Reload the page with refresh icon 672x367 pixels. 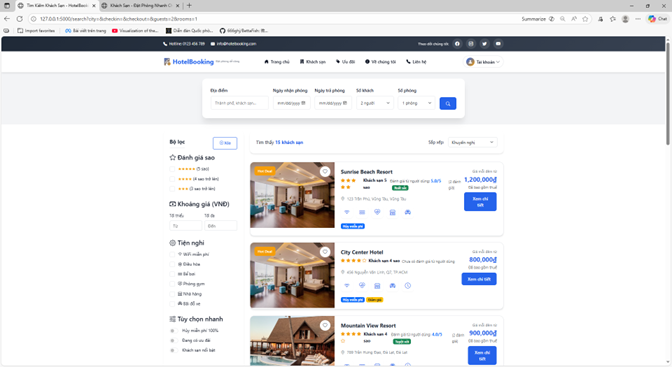click(20, 19)
